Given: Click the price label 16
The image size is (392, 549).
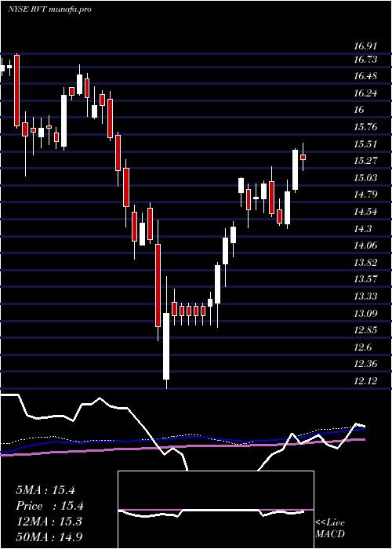Looking at the screenshot, I should coord(359,110).
